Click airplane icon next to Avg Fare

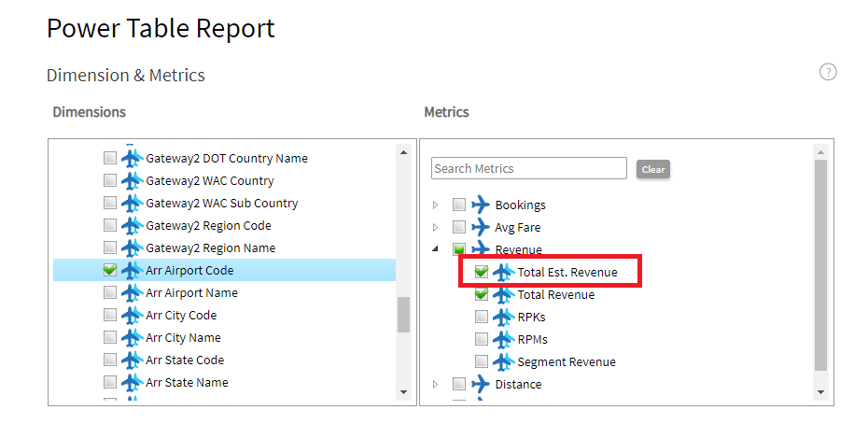click(x=481, y=227)
